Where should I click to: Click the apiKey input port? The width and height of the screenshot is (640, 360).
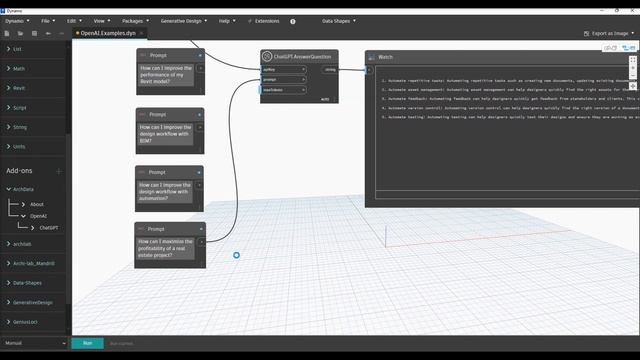[283, 69]
